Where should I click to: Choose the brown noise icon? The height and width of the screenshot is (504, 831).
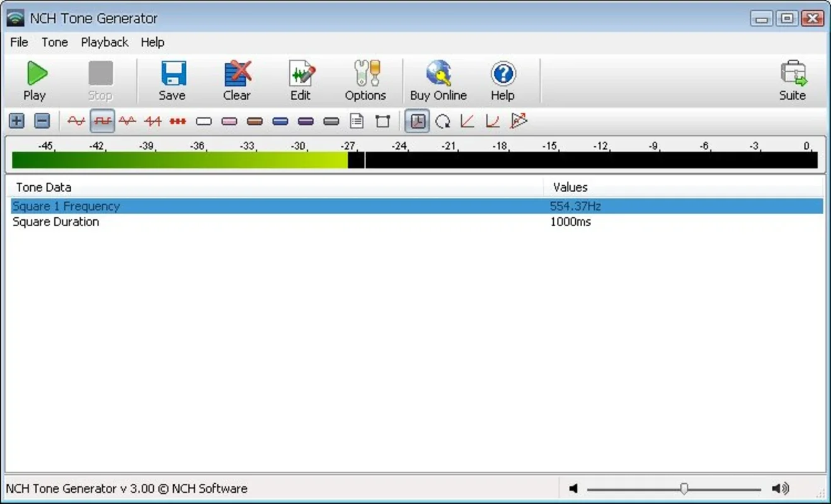click(x=255, y=121)
